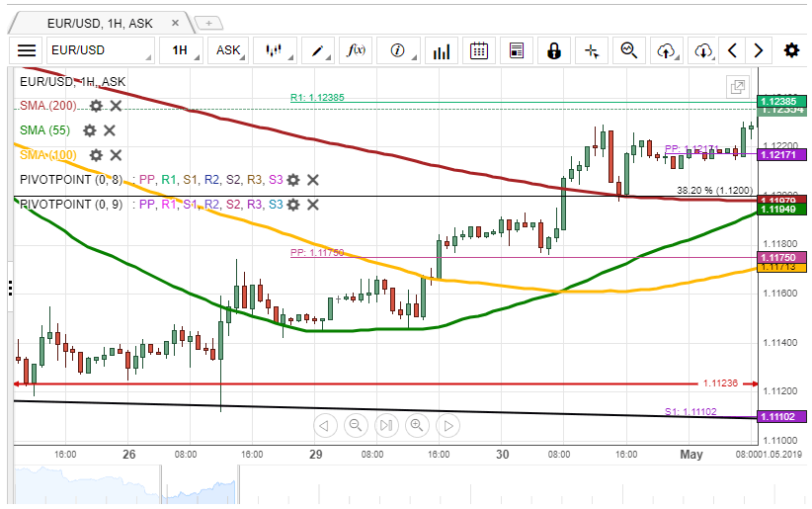Click the 38.20 % (1.1200) Fibonacci label
812x509 pixels.
(714, 190)
